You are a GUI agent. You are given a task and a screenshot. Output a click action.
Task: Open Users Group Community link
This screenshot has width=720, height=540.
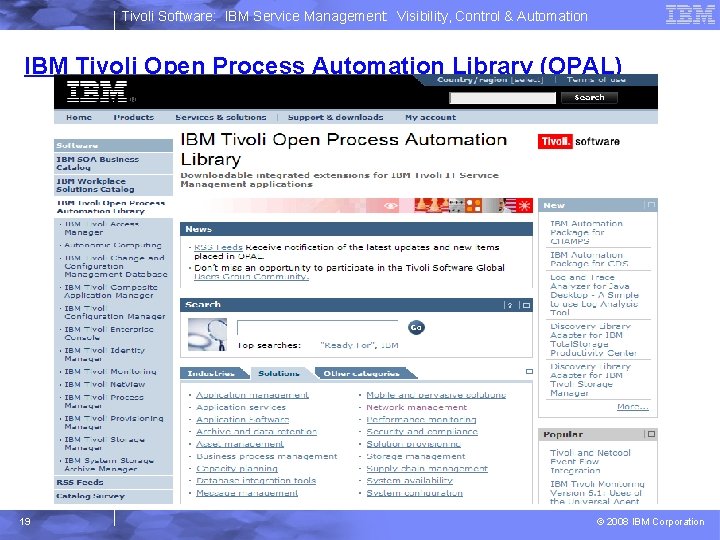[251, 276]
